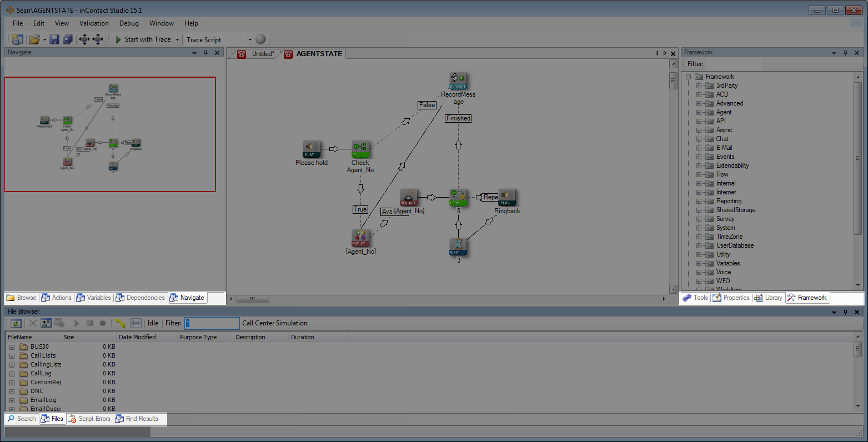Click the REQ AGT action icon

[409, 197]
